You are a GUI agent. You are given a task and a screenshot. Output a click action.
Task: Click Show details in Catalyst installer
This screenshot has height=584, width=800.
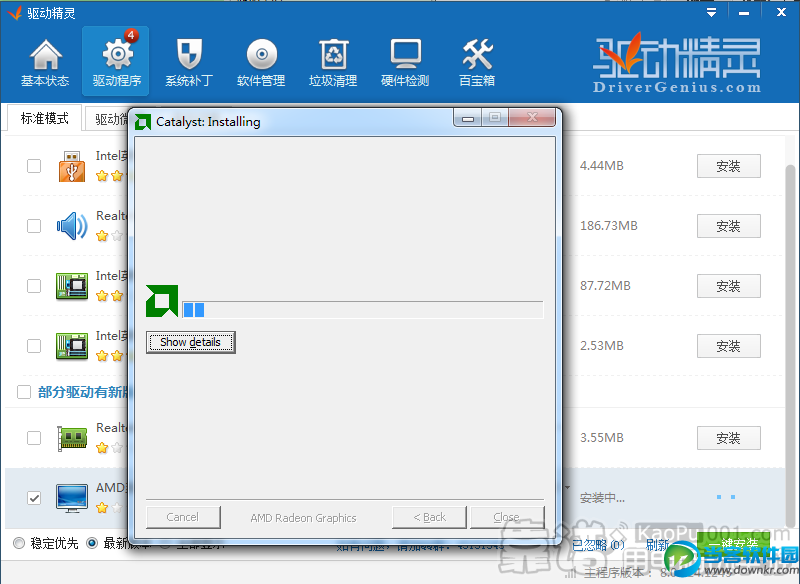click(x=190, y=342)
